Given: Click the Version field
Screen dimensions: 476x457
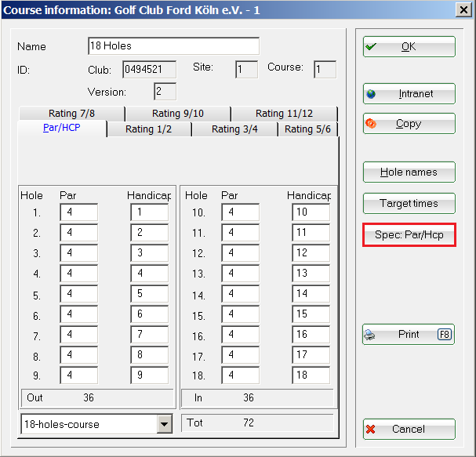Looking at the screenshot, I should pyautogui.click(x=165, y=92).
